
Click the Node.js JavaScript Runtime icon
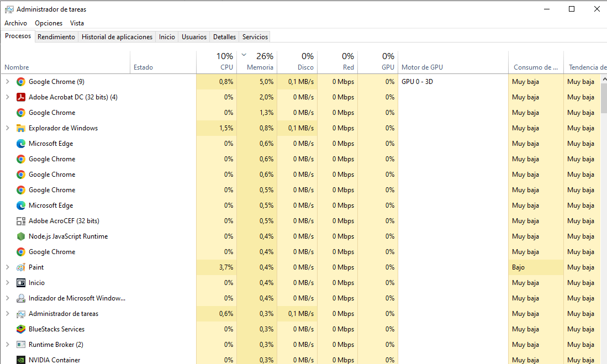[x=21, y=236]
